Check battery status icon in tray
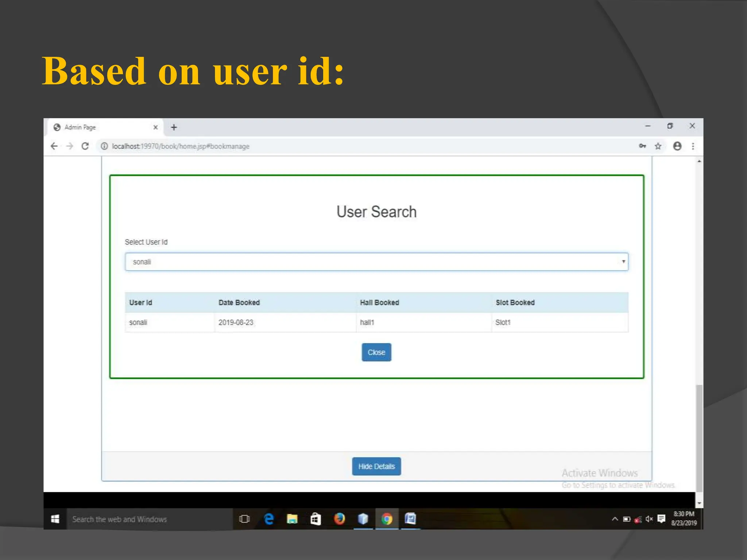 point(627,519)
